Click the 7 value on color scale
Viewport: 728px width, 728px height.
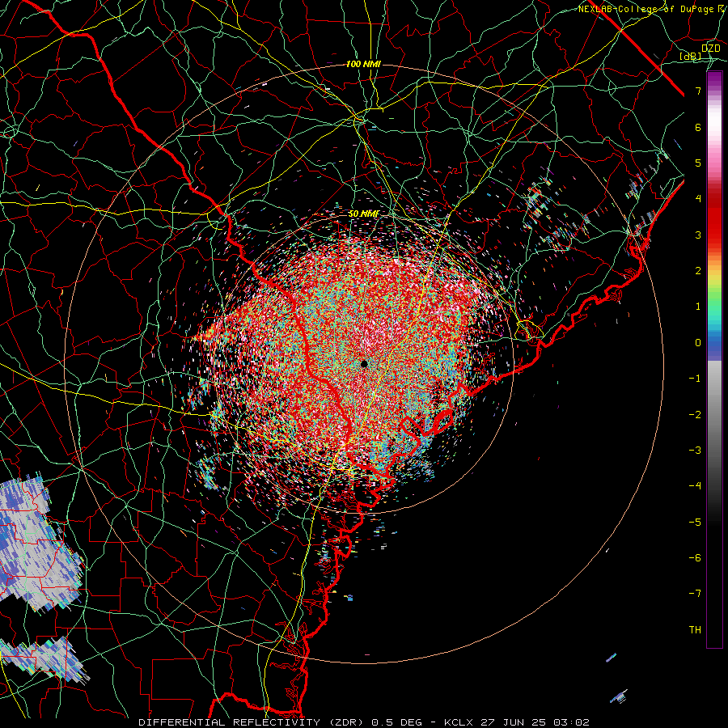pyautogui.click(x=698, y=91)
